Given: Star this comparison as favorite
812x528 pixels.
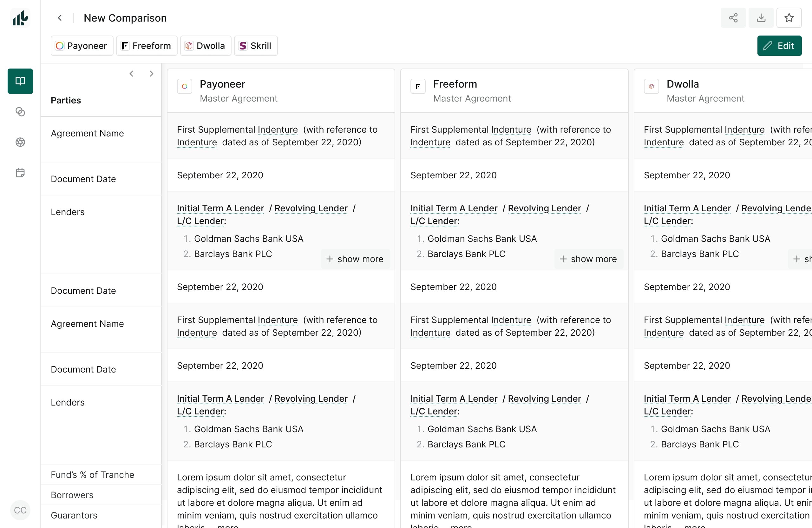Looking at the screenshot, I should (789, 17).
